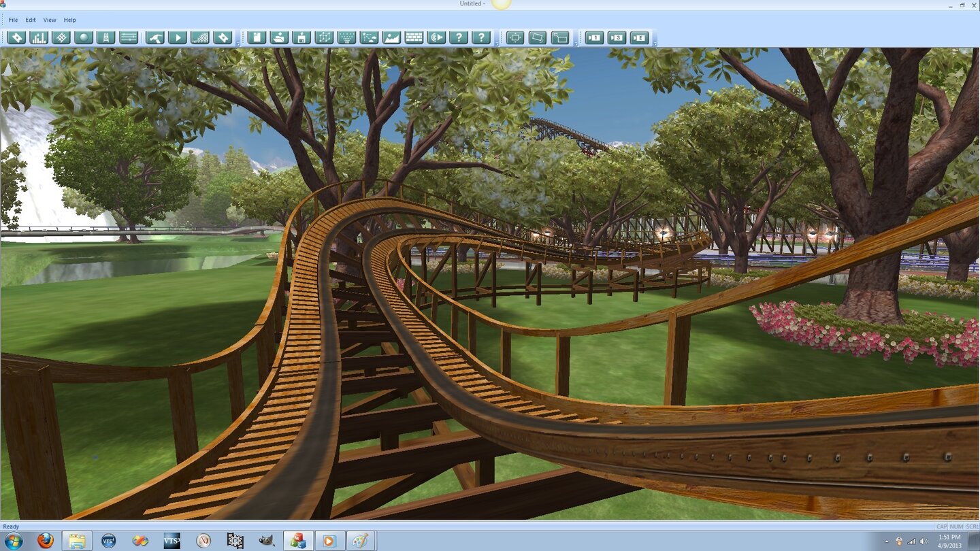Click the first question mark help icon
Image resolution: width=980 pixels, height=551 pixels.
coord(459,37)
